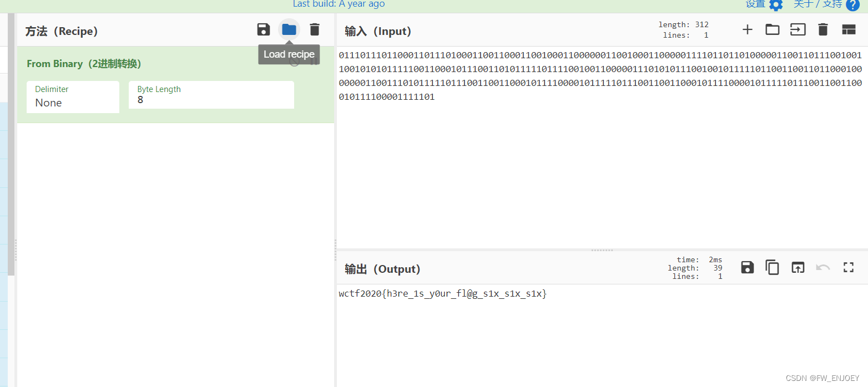Open the settings gear

(x=776, y=5)
